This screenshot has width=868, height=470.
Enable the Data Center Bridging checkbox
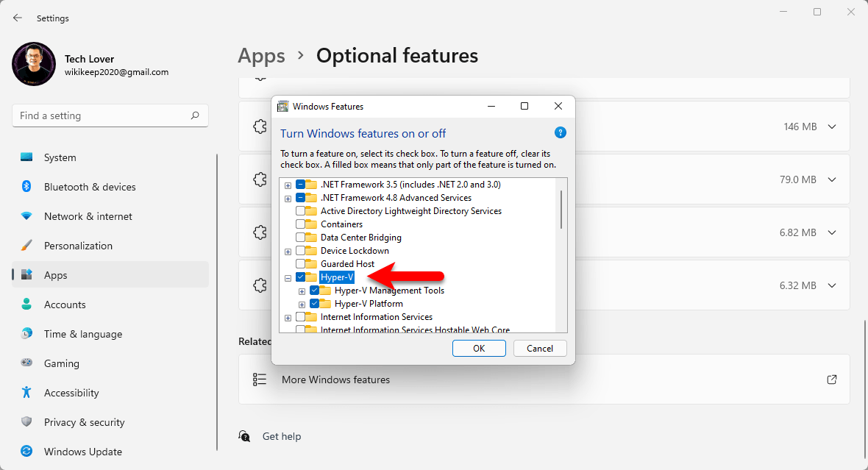coord(301,238)
